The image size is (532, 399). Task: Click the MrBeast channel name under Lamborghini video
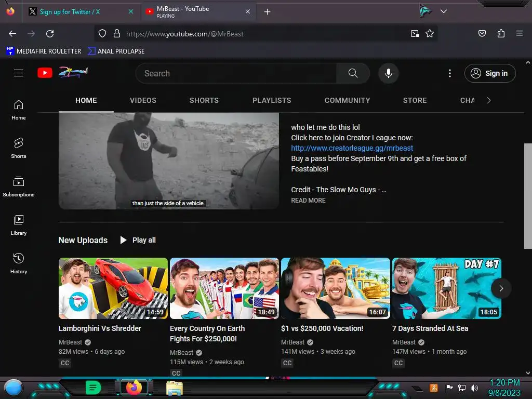point(70,342)
